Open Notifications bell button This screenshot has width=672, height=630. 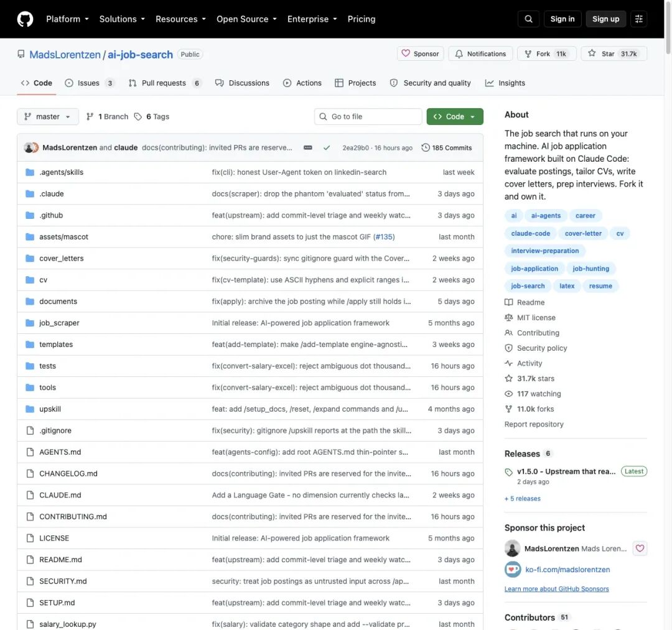pyautogui.click(x=480, y=53)
